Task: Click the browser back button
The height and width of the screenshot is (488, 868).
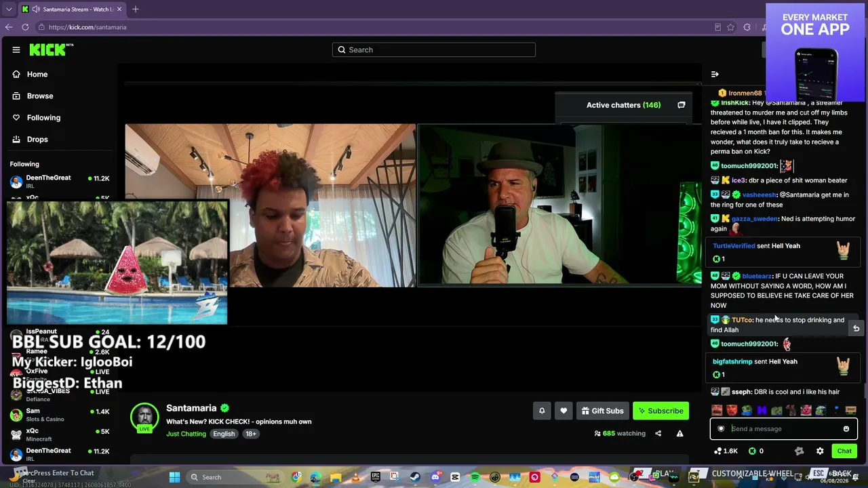Action: [x=9, y=27]
